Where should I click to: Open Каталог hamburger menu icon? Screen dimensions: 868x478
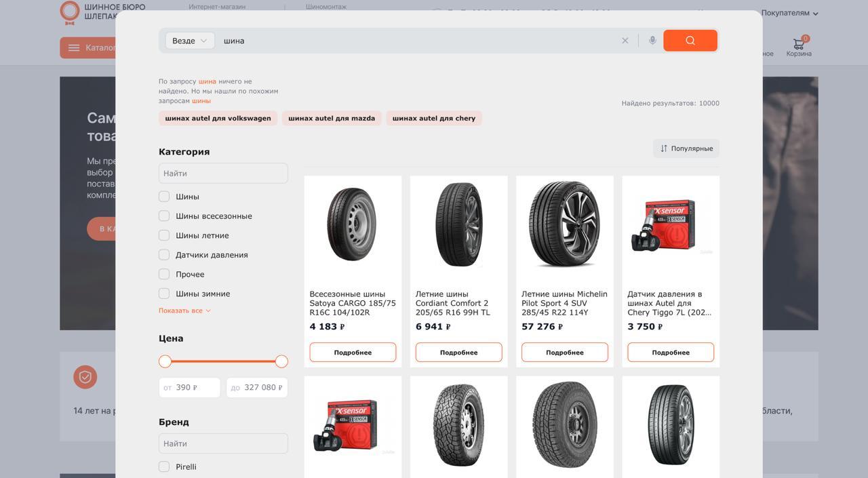pos(74,48)
